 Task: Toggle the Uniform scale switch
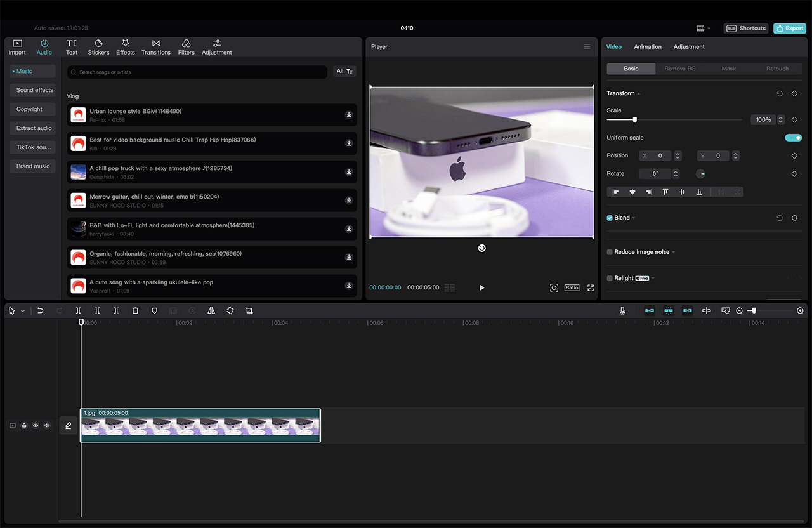(794, 138)
